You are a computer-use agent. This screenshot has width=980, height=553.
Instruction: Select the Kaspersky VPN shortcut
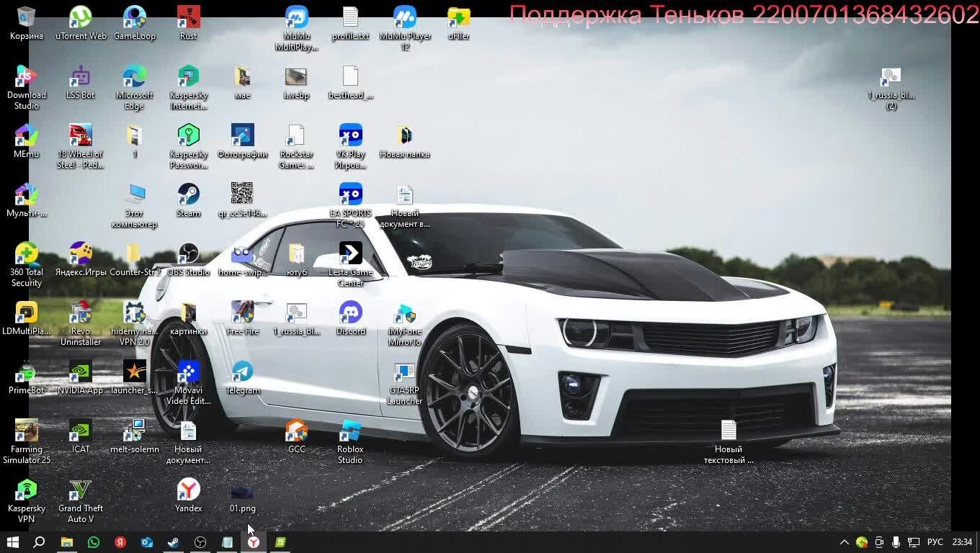pos(27,501)
